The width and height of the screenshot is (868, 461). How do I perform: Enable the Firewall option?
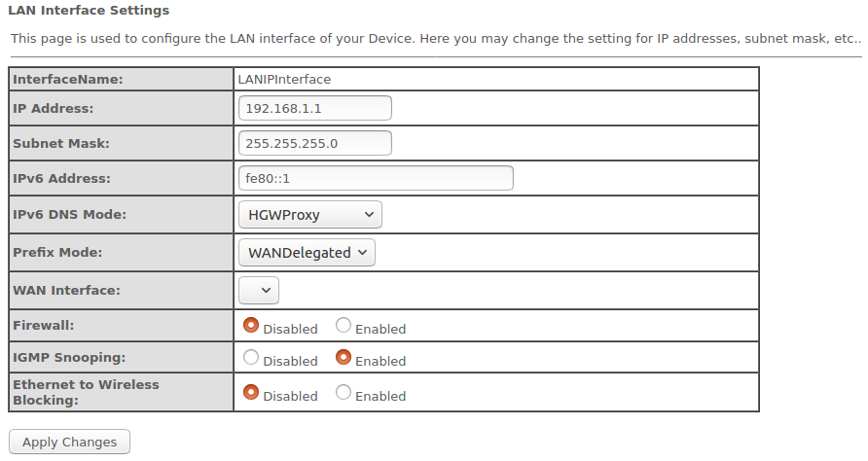click(344, 326)
